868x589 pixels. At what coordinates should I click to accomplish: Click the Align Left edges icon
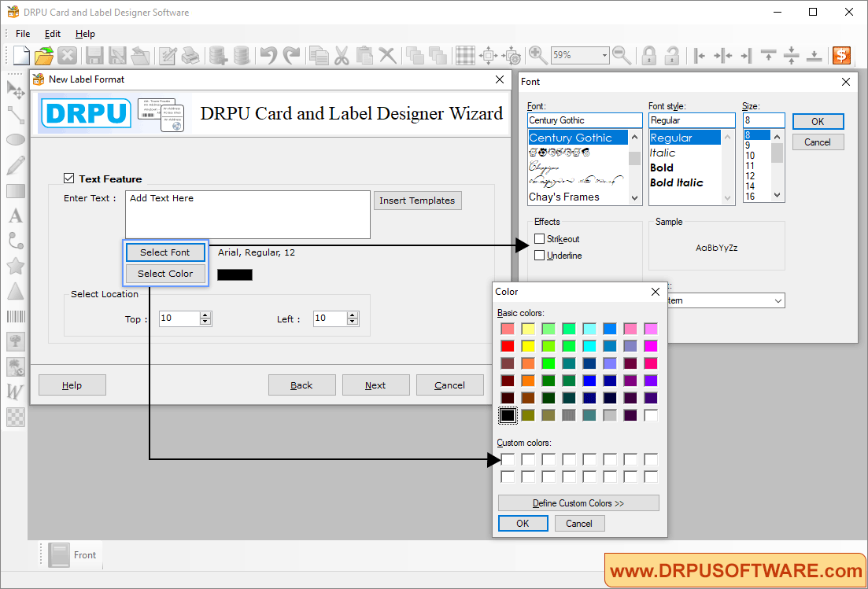[x=700, y=55]
